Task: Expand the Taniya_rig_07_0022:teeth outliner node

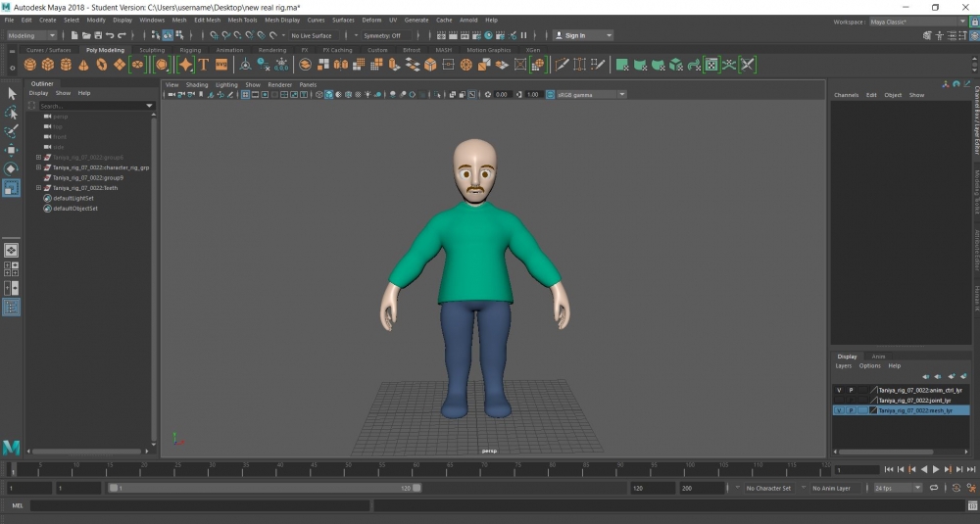Action: 38,188
